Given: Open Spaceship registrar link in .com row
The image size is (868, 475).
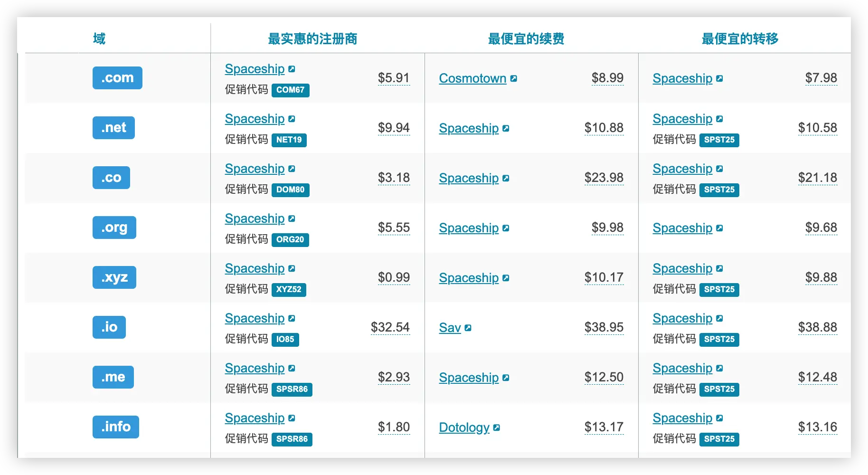Looking at the screenshot, I should [255, 69].
